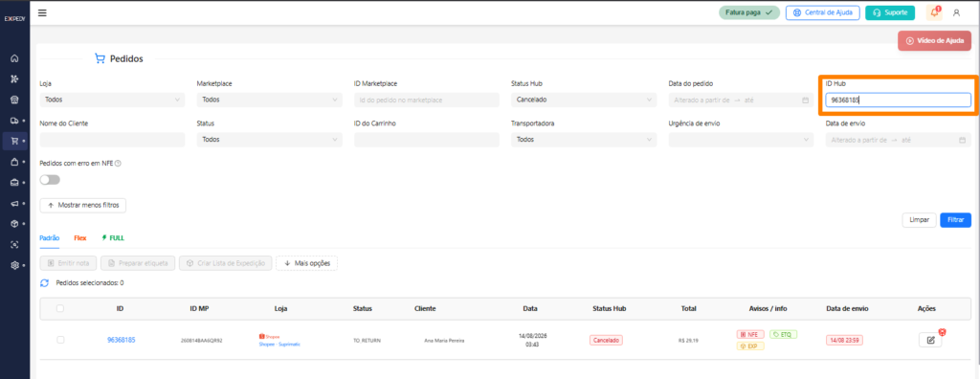Focus the ID Marketplace input field
Screen dimensions: 980x379
[427, 100]
